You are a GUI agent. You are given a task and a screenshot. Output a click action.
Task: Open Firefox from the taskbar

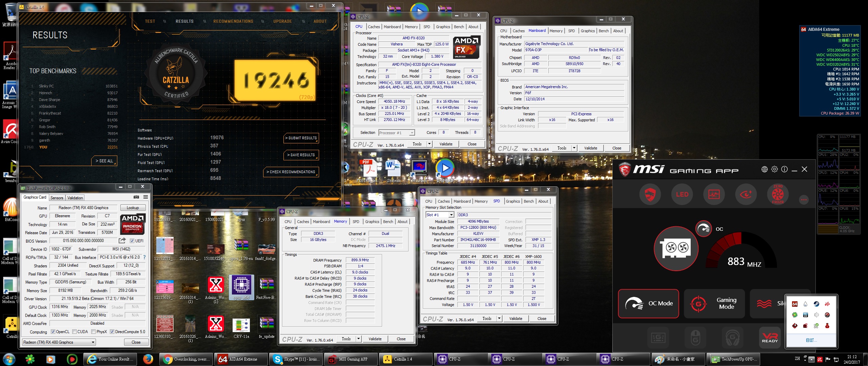148,359
